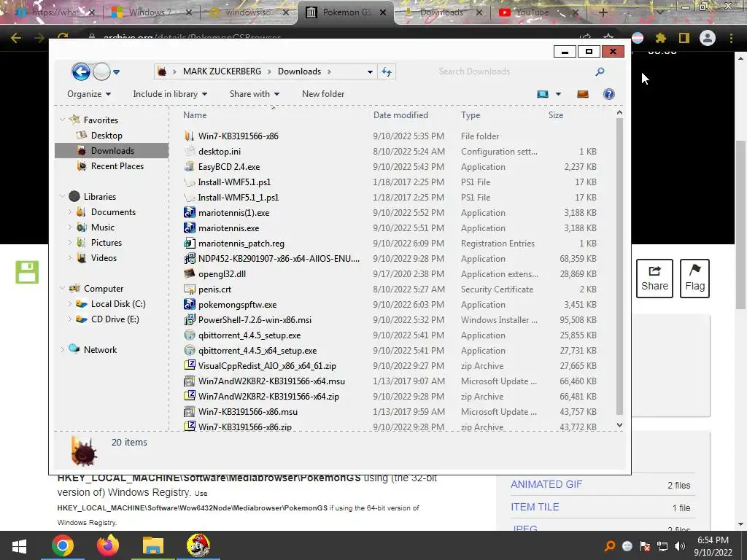The image size is (747, 560).
Task: Sort by the Size column header
Action: (x=555, y=114)
